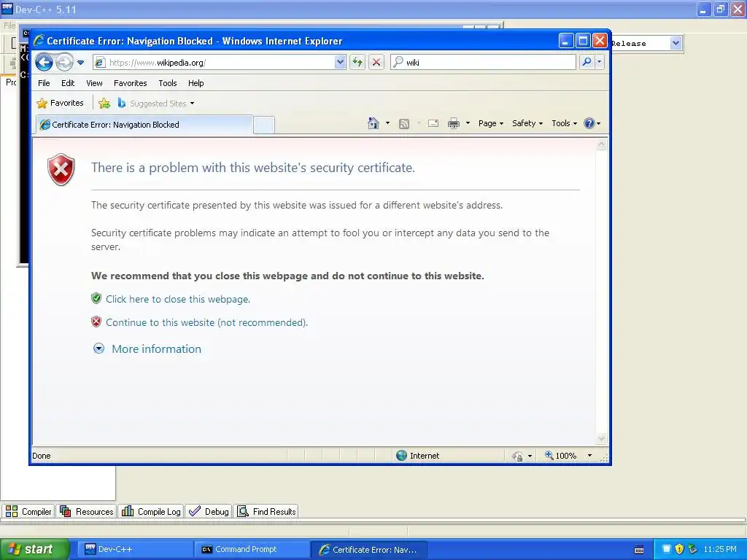Open Favorites Center star button

click(60, 104)
